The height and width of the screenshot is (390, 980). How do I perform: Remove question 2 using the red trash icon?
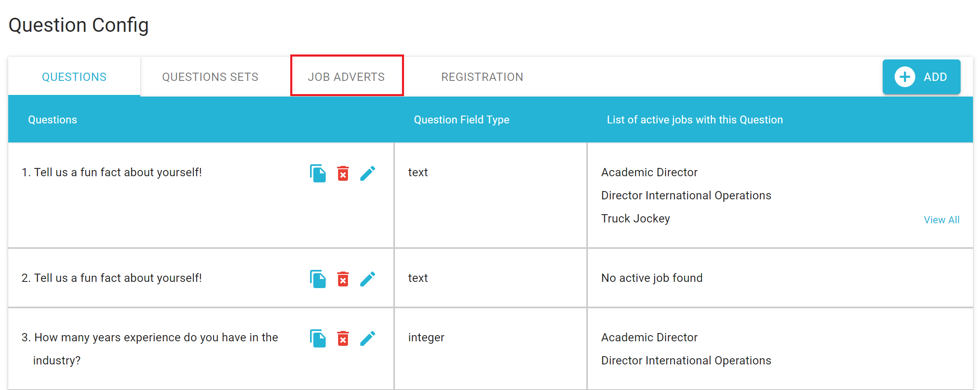point(343,279)
